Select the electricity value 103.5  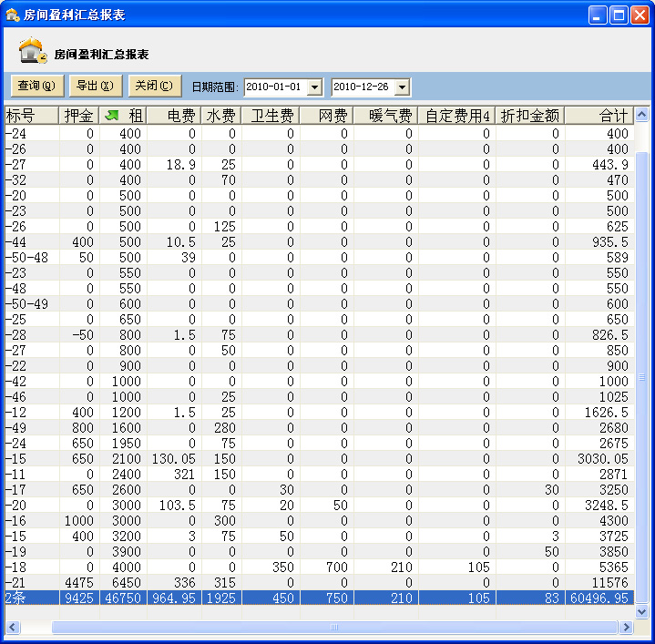point(174,506)
